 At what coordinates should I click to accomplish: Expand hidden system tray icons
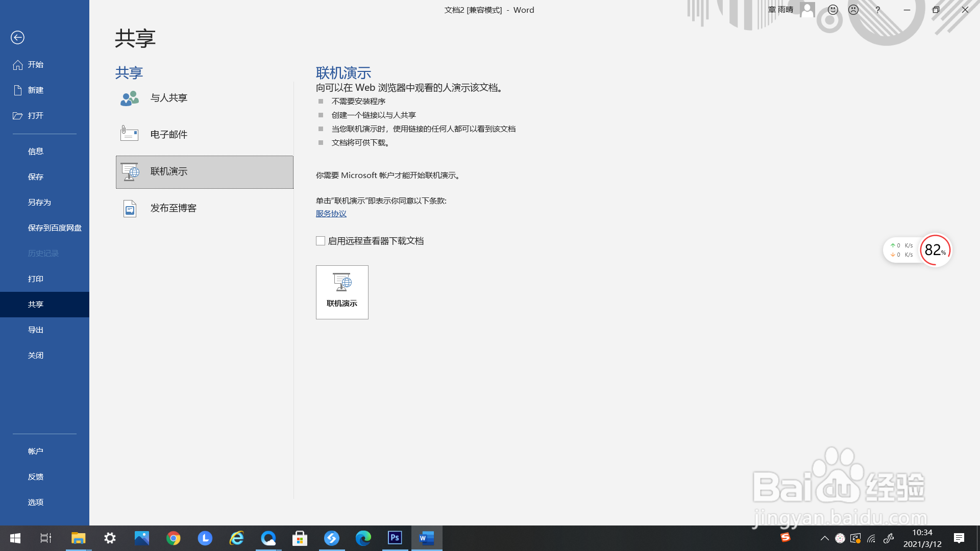pyautogui.click(x=824, y=538)
